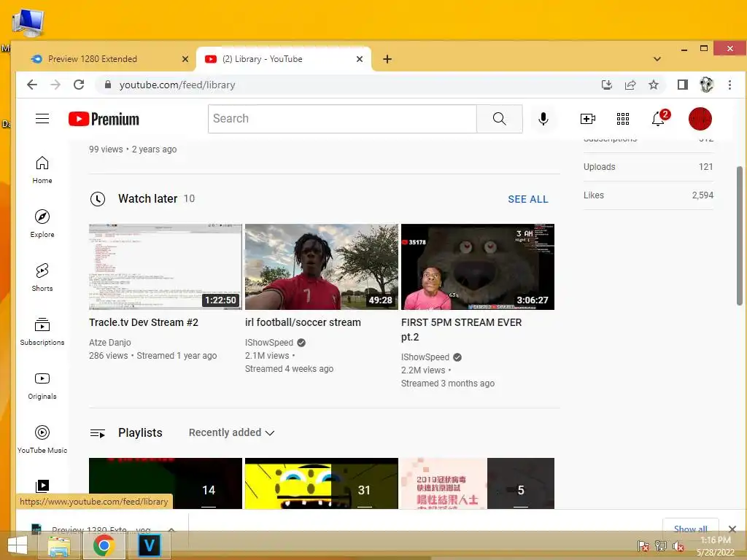Open the Playlists heading link

[x=140, y=432]
